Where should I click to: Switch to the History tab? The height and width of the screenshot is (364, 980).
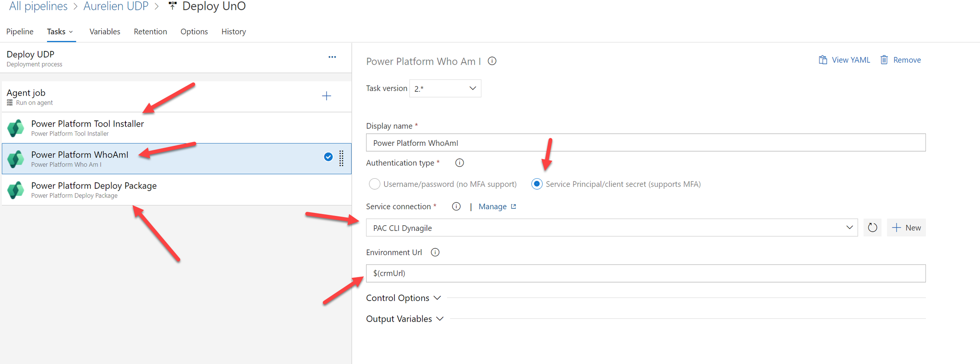tap(234, 31)
